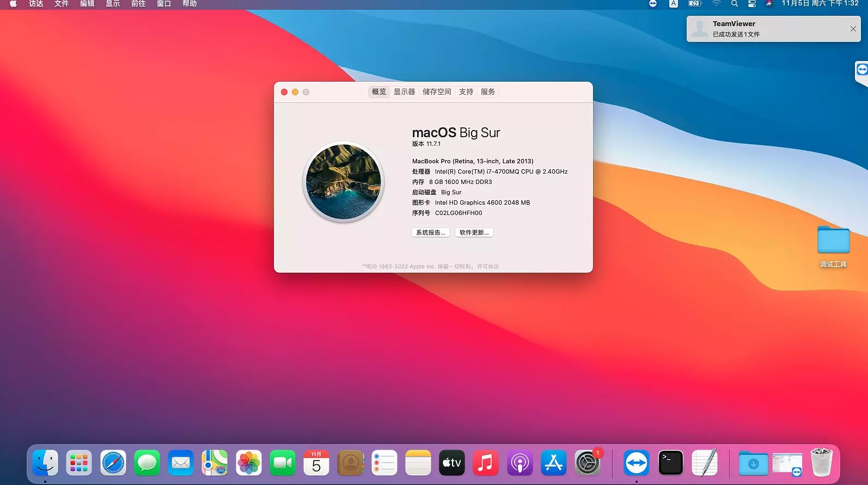Switch to the 显示器 tab
The height and width of the screenshot is (485, 868).
coord(405,92)
